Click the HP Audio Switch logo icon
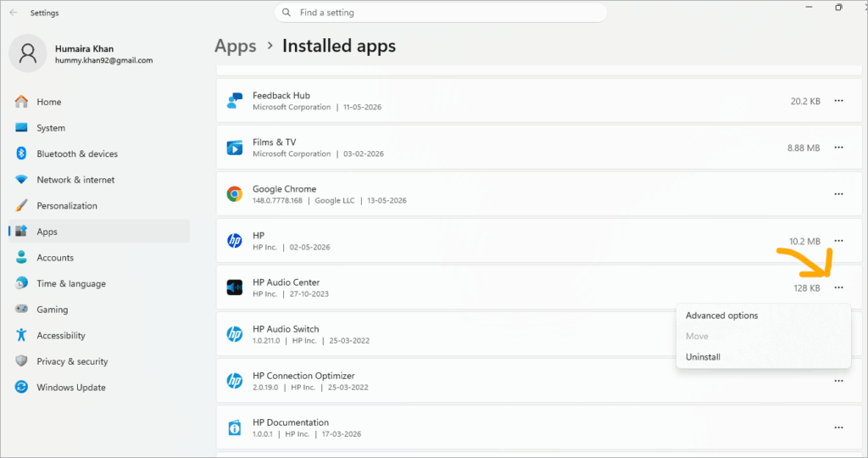Screen dimensions: 868x458 (235, 334)
